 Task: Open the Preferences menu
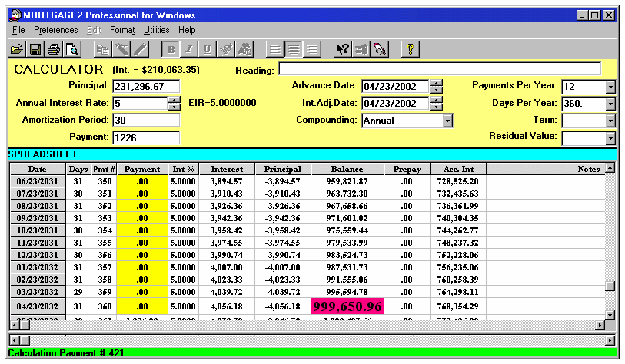[55, 30]
